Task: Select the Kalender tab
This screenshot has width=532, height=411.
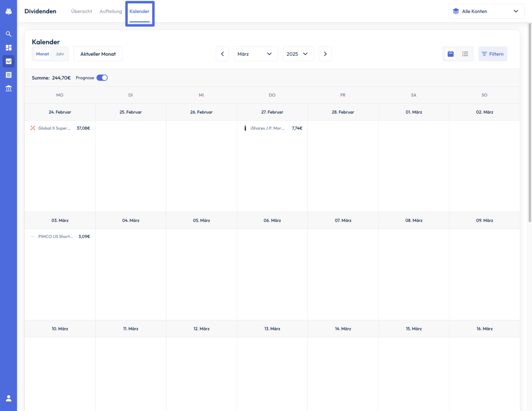Action: (x=140, y=11)
